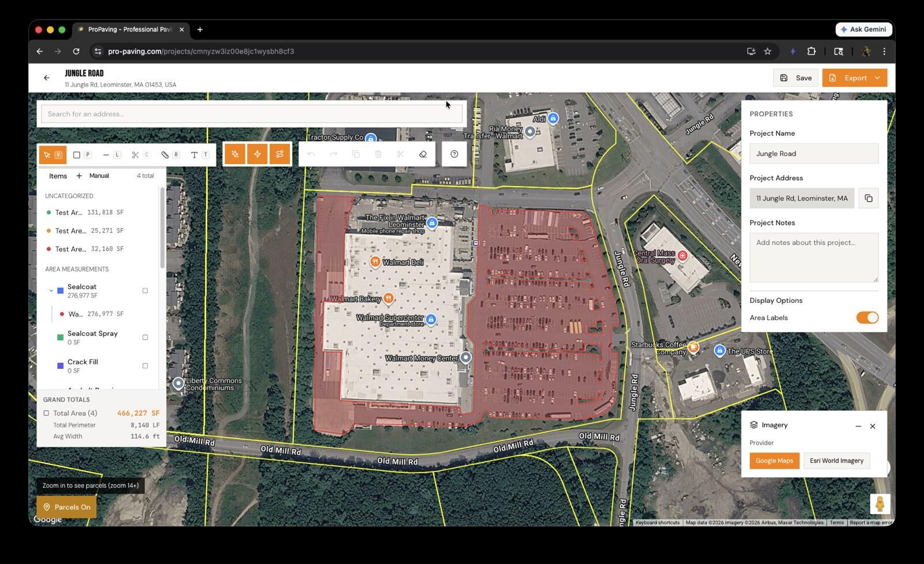924x564 pixels.
Task: Click the greyed scissors icon in edit toolbar
Action: pos(400,154)
